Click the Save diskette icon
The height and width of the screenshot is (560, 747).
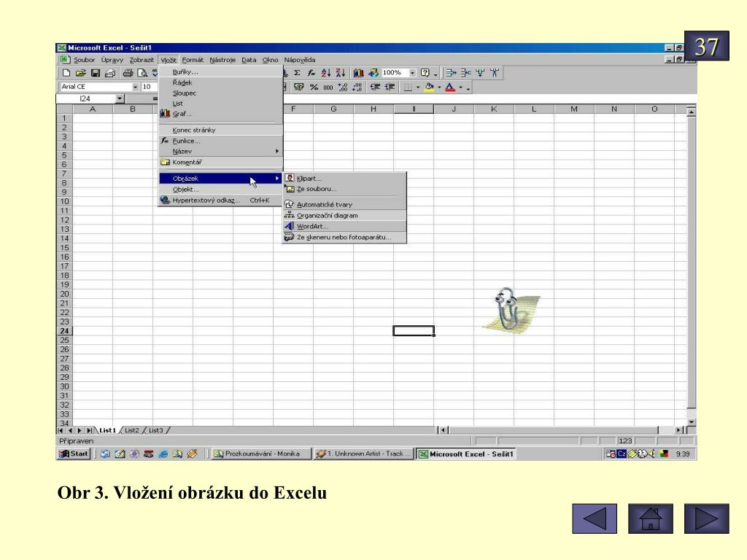coord(96,73)
